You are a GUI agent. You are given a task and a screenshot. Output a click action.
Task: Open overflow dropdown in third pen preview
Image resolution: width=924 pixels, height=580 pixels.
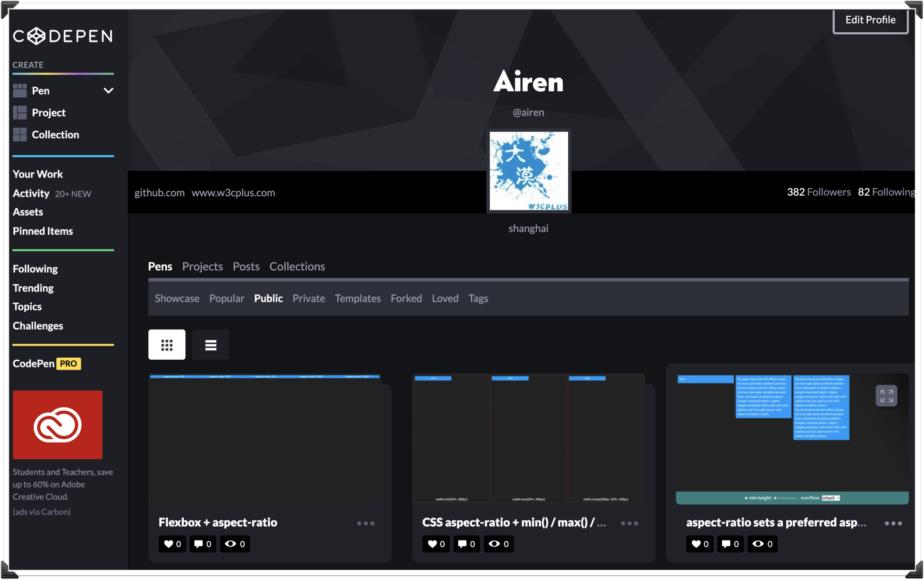pyautogui.click(x=831, y=498)
